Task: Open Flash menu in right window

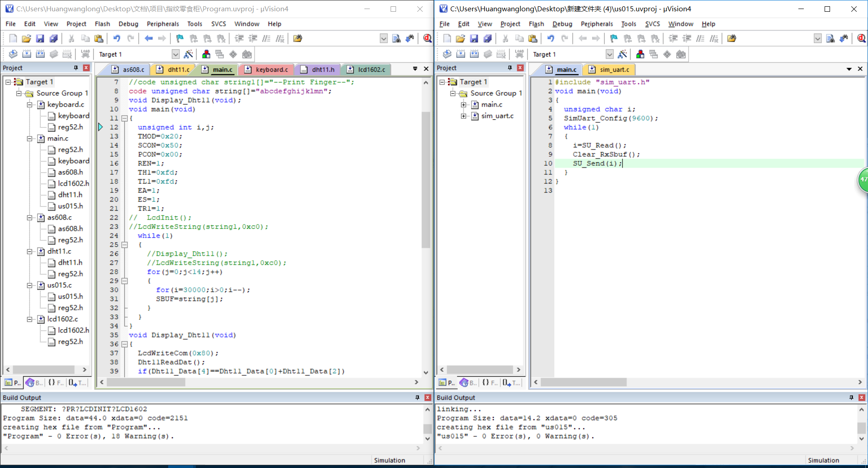Action: [x=536, y=24]
